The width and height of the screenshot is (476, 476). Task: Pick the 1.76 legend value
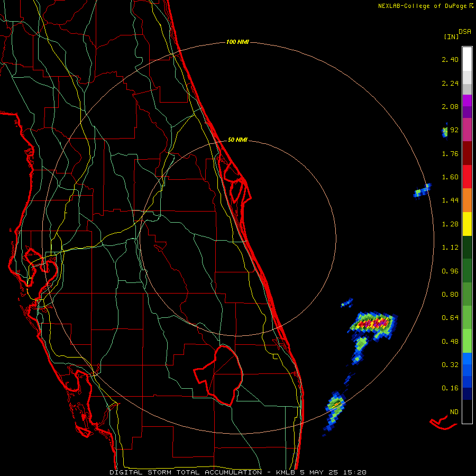pos(450,153)
